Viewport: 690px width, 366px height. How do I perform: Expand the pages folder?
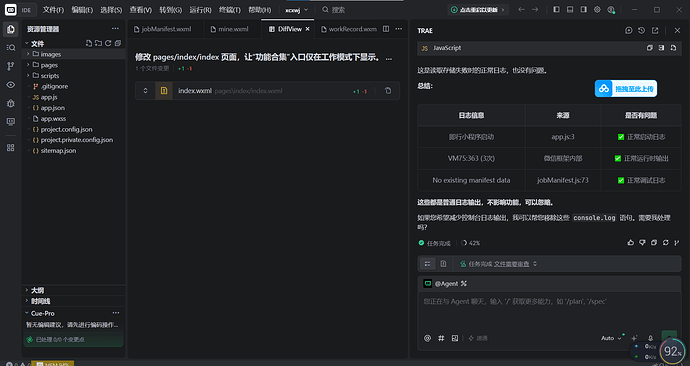(28, 65)
